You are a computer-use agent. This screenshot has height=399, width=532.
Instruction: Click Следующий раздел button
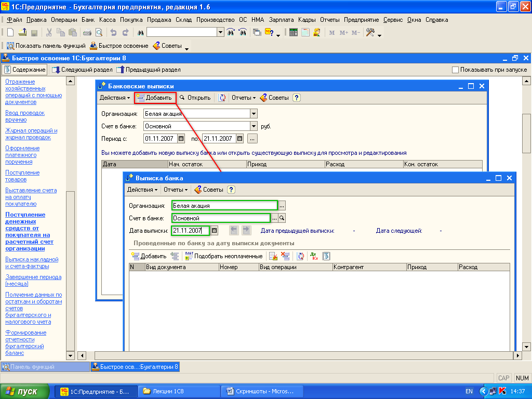pos(82,70)
